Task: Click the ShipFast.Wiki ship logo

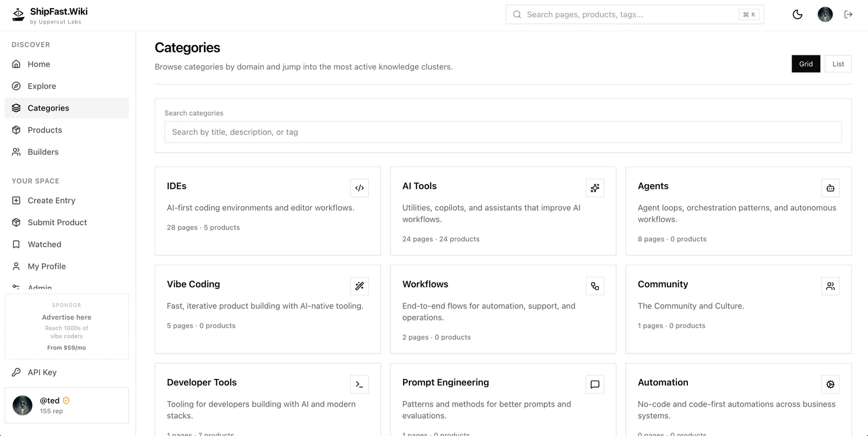Action: click(18, 15)
